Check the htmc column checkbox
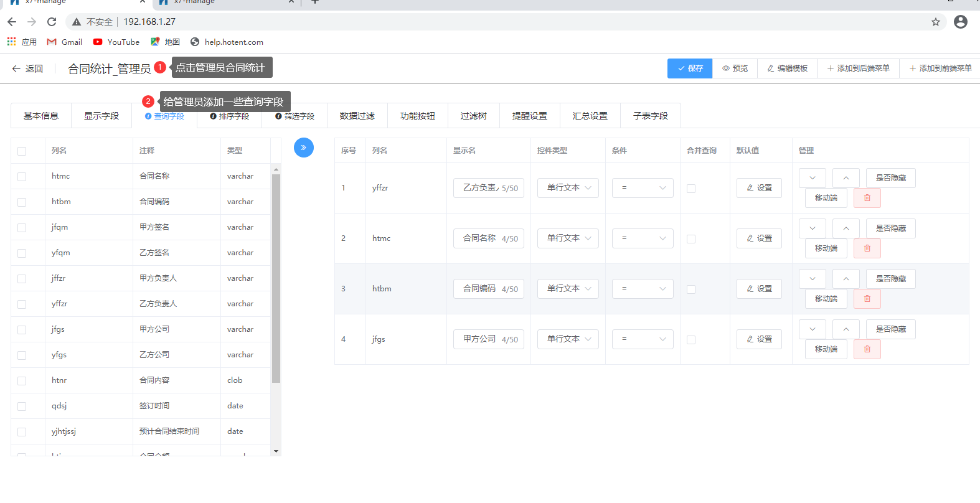The height and width of the screenshot is (503, 980). [22, 177]
